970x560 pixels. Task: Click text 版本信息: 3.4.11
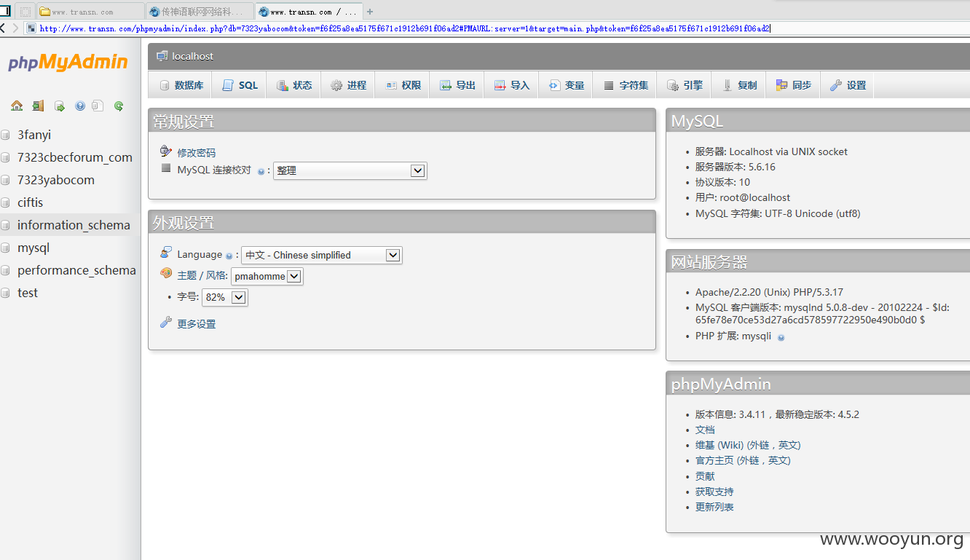[x=730, y=414]
